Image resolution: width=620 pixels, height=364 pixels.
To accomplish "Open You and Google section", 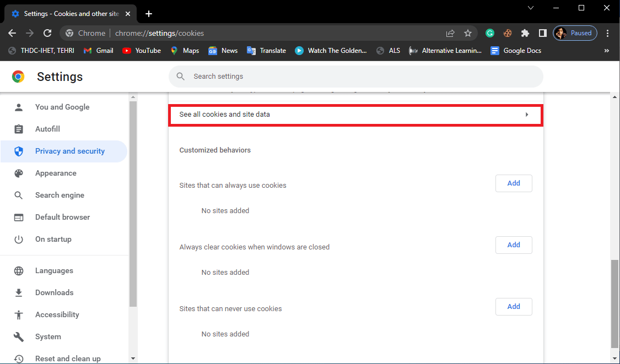I will [64, 107].
